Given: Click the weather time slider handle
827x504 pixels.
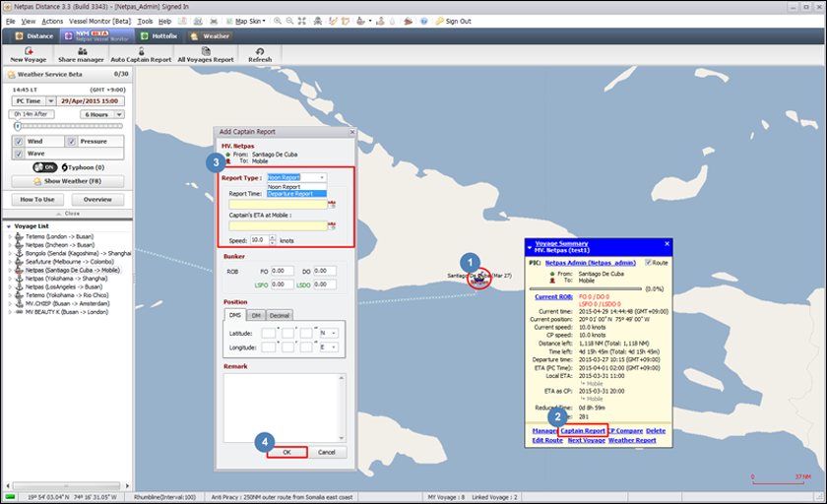Looking at the screenshot, I should point(18,126).
